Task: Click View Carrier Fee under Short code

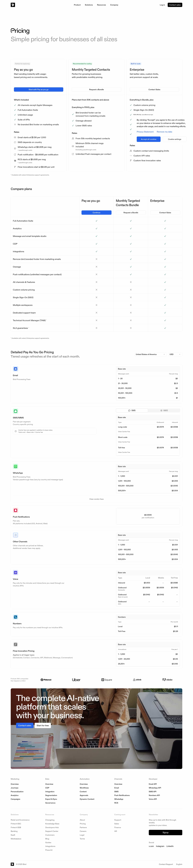Action: (124, 442)
